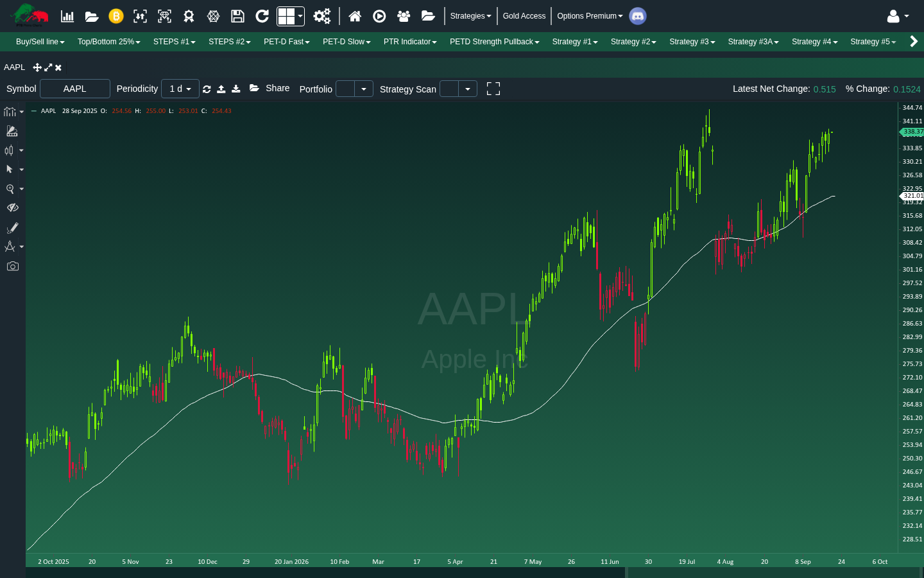The image size is (924, 578).
Task: Open the Discord link icon
Action: 638,16
